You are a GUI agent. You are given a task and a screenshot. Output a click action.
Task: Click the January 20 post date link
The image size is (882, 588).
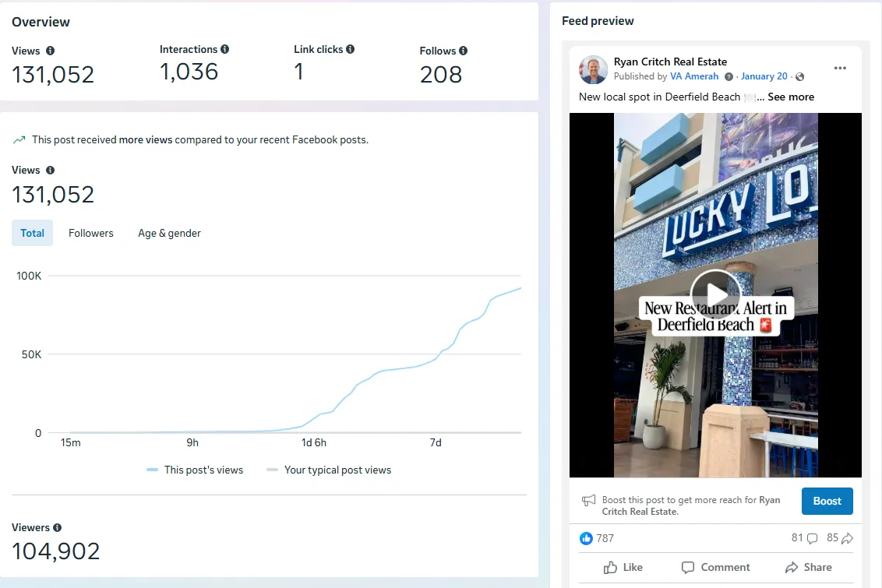click(x=764, y=76)
